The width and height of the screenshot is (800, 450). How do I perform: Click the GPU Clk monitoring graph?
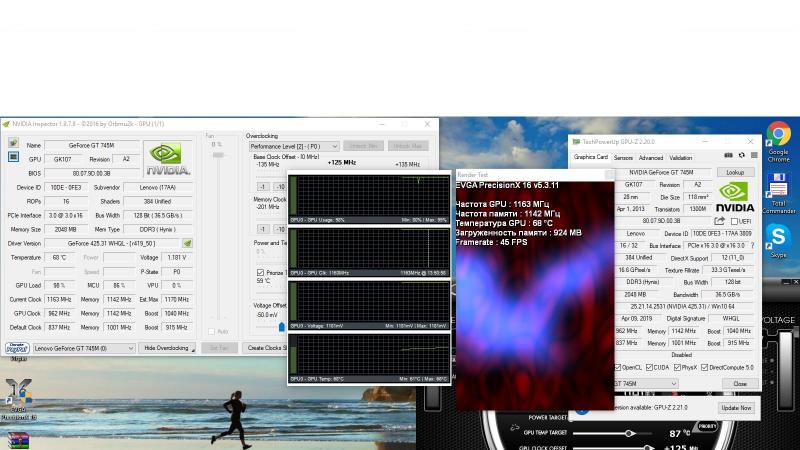click(x=368, y=252)
